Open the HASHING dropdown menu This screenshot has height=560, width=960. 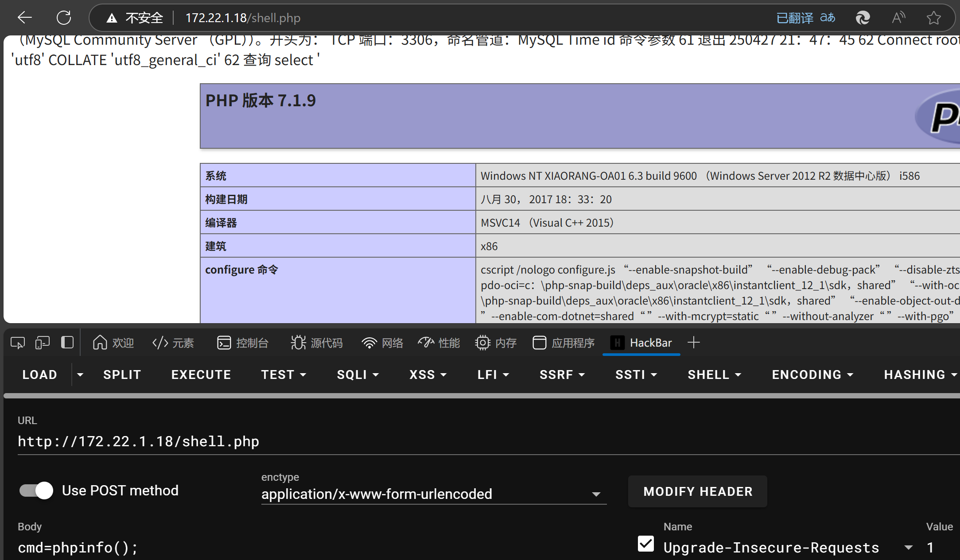(x=921, y=375)
